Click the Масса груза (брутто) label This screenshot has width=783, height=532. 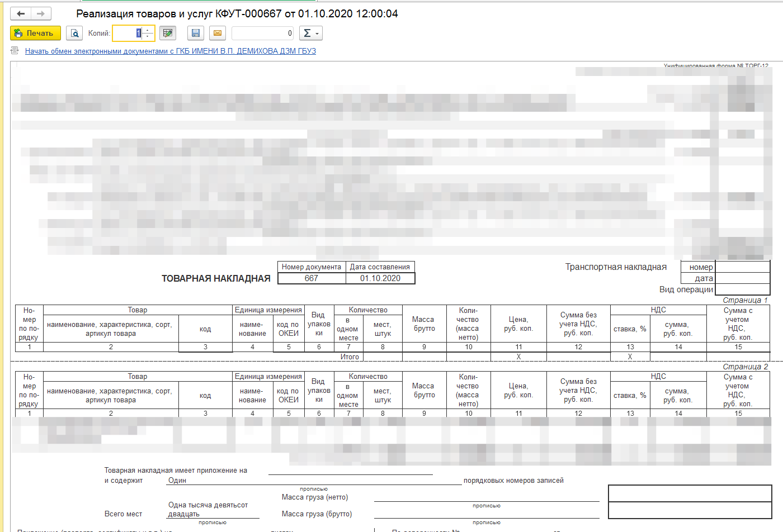pos(317,514)
